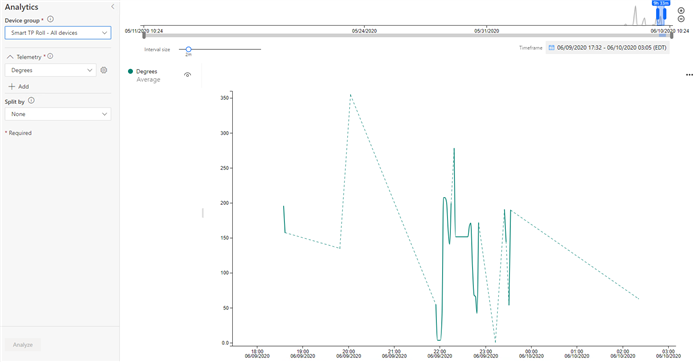Click the Degrees legend color dot
The height and width of the screenshot is (362, 694).
pos(131,71)
